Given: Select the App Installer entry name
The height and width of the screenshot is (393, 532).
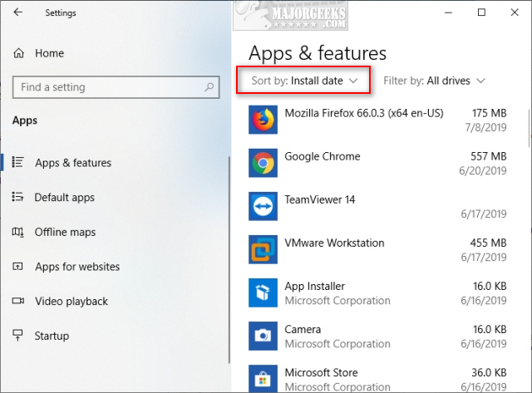Looking at the screenshot, I should coord(314,286).
